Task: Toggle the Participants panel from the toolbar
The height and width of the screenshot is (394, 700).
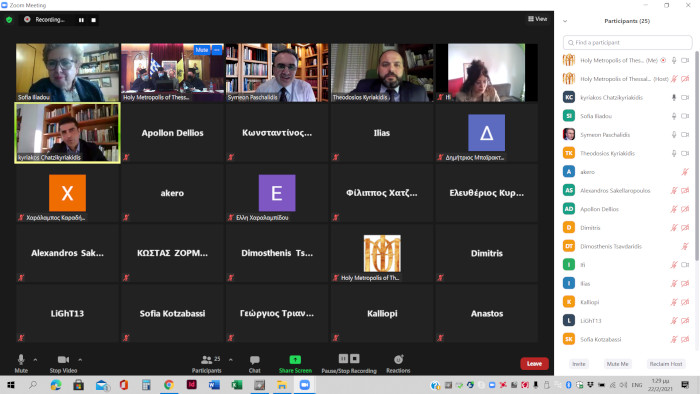Action: (x=206, y=363)
